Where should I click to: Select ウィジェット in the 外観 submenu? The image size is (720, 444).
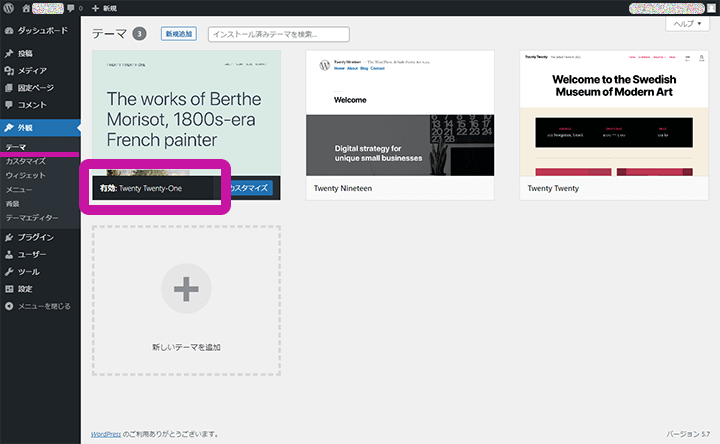coord(26,175)
